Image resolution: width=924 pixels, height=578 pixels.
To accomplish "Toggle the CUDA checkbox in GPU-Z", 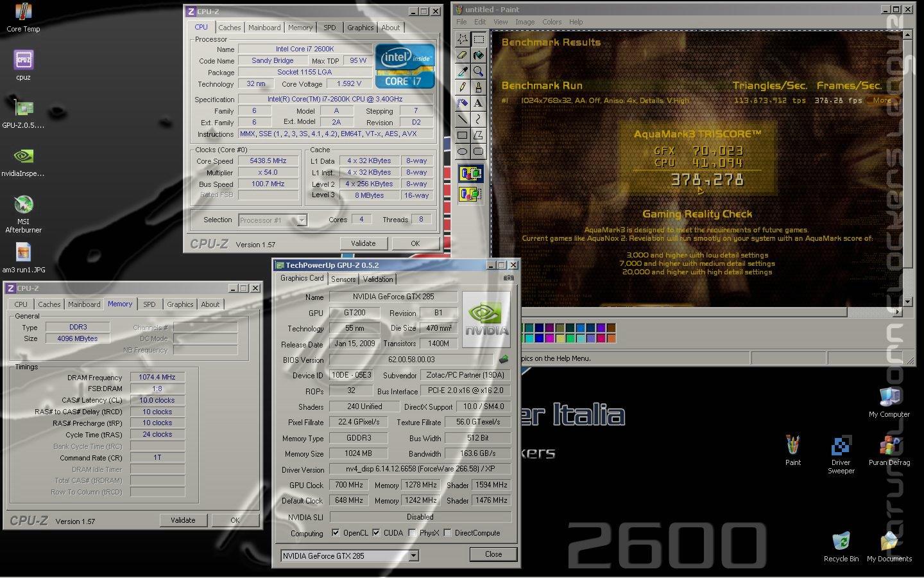I will [x=376, y=533].
